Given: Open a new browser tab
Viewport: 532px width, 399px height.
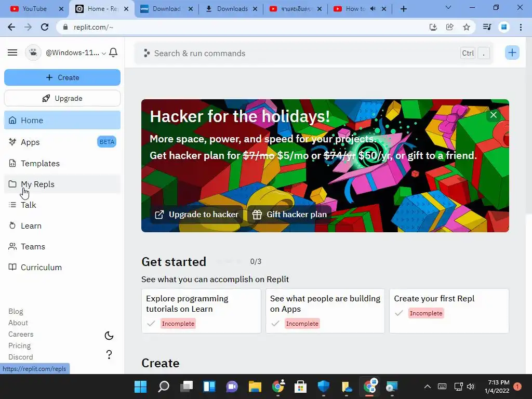Looking at the screenshot, I should click(x=403, y=9).
